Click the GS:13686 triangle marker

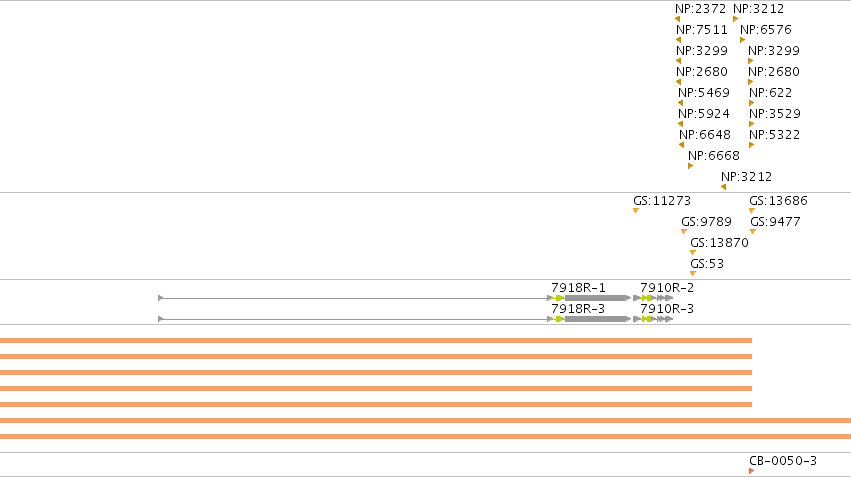tap(752, 211)
